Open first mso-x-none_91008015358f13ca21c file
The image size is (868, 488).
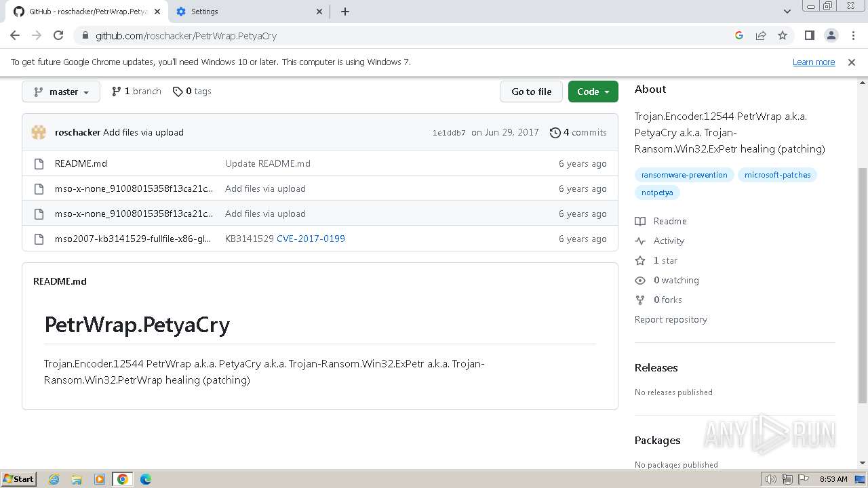pos(134,188)
